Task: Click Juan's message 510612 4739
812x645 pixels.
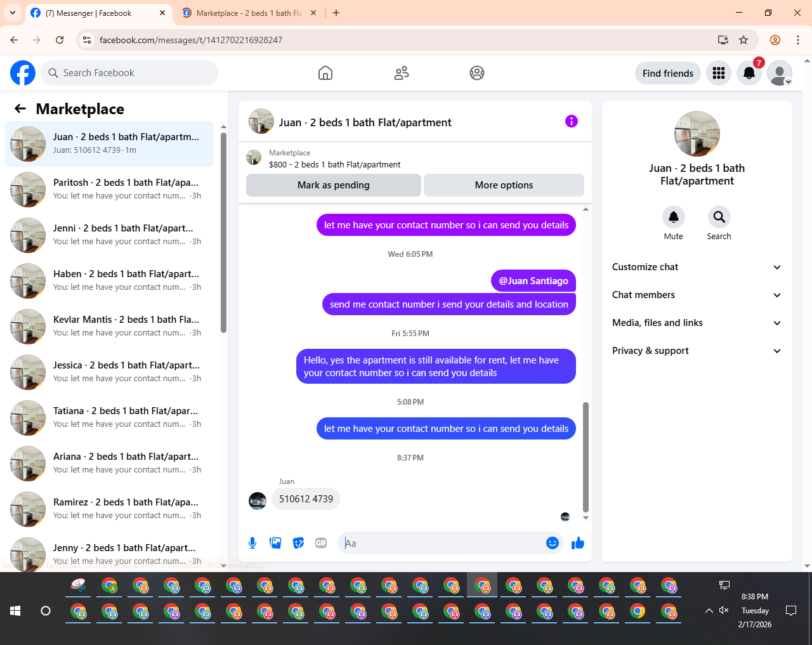Action: point(306,499)
